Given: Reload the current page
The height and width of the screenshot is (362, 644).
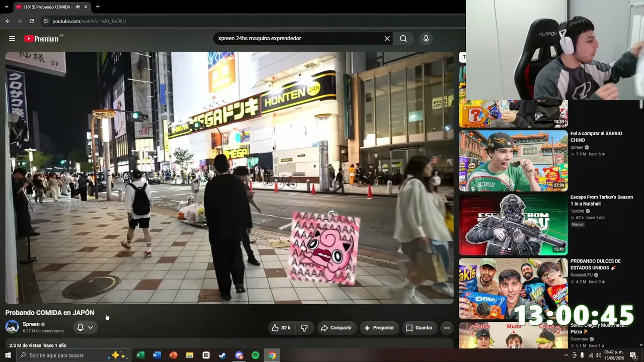Looking at the screenshot, I should [32, 21].
